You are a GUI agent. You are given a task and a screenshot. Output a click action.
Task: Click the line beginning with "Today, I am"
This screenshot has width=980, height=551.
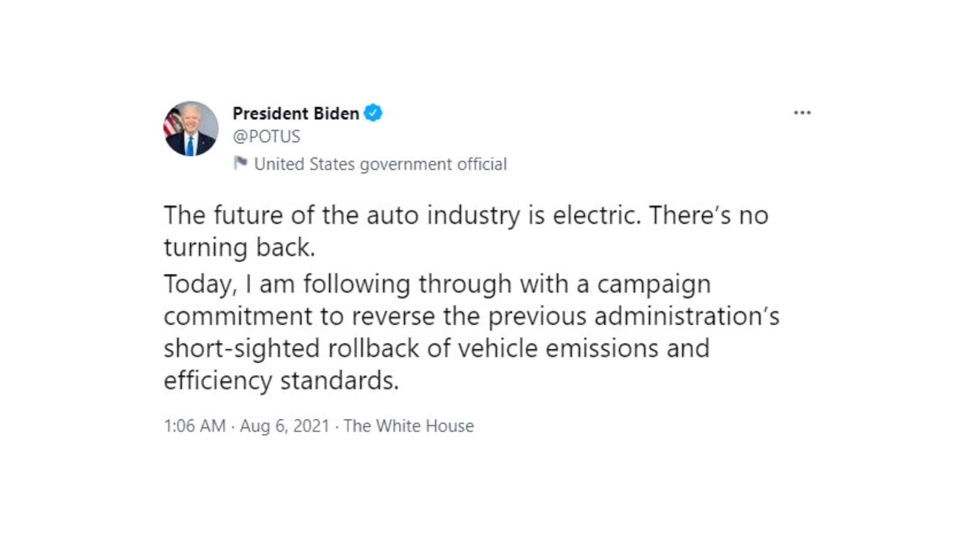pos(437,285)
